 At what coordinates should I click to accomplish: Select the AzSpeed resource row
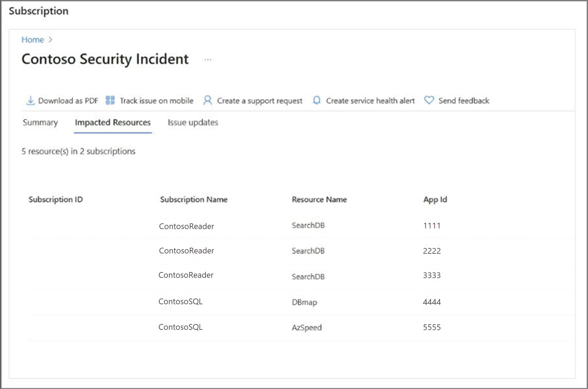[x=307, y=327]
